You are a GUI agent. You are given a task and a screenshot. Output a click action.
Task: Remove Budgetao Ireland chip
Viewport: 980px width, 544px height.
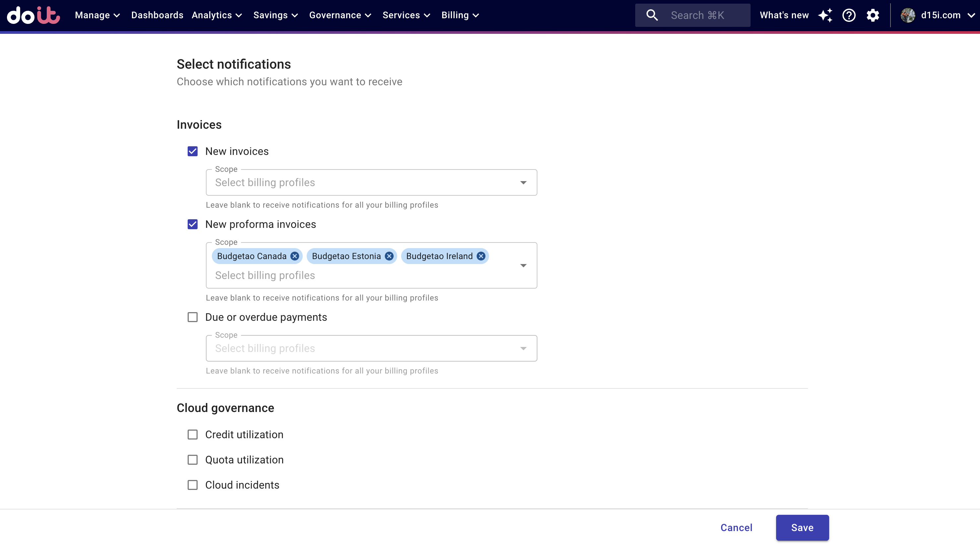(481, 256)
